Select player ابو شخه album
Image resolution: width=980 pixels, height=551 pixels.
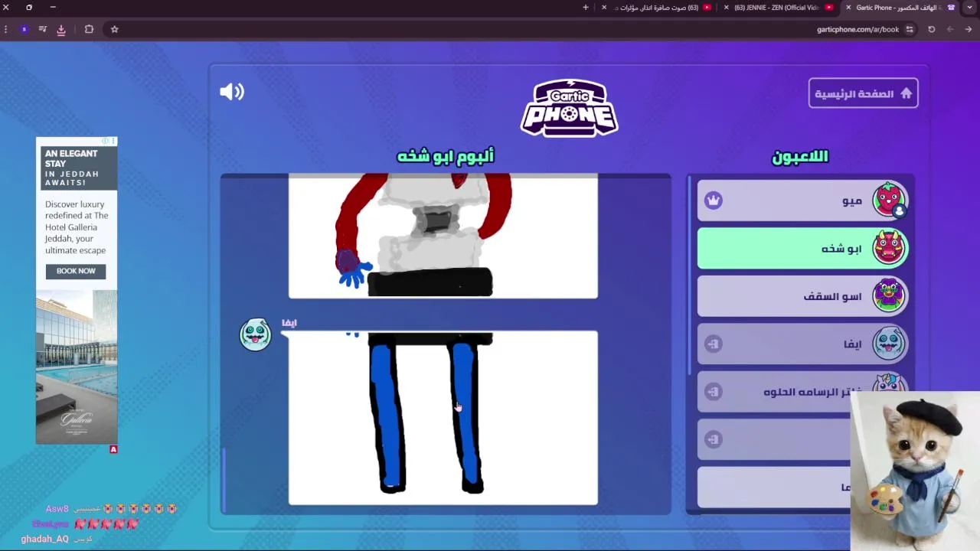pos(802,248)
